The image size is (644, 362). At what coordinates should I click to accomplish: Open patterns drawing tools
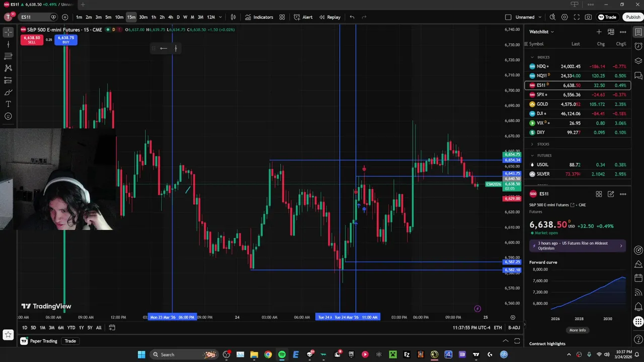click(8, 68)
